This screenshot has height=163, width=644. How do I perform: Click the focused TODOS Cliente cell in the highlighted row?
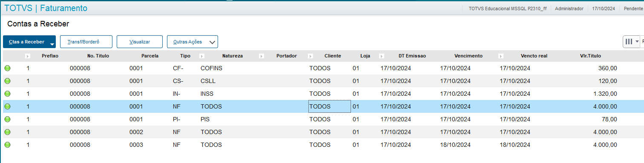pyautogui.click(x=330, y=106)
